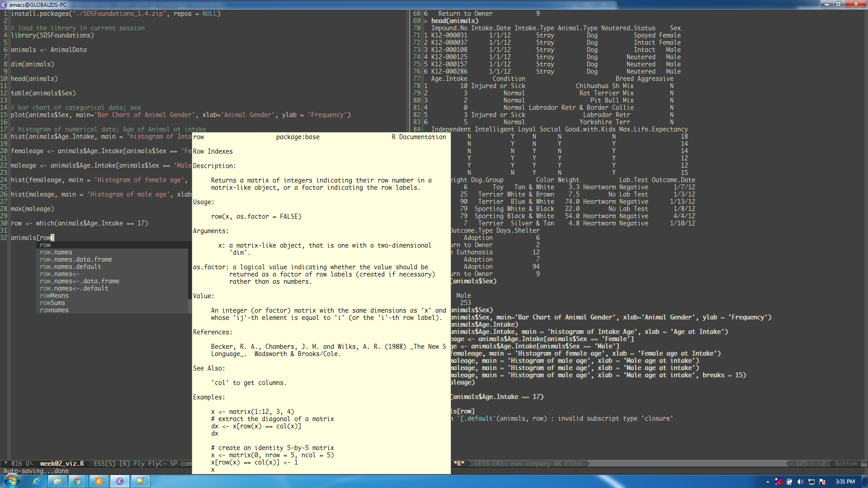Pick rowMeans in the completion popup
This screenshot has width=868, height=488.
tap(54, 296)
